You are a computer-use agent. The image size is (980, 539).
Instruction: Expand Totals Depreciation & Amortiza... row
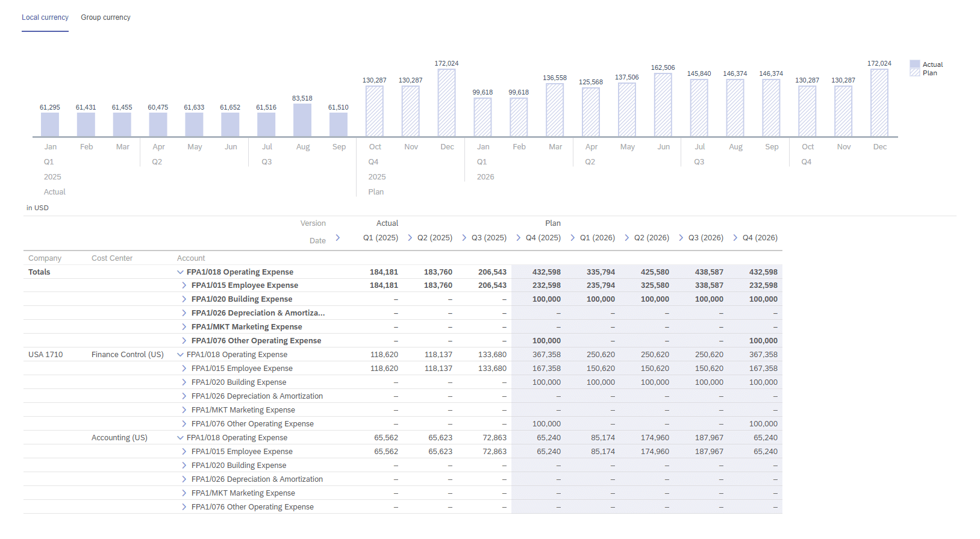click(184, 313)
